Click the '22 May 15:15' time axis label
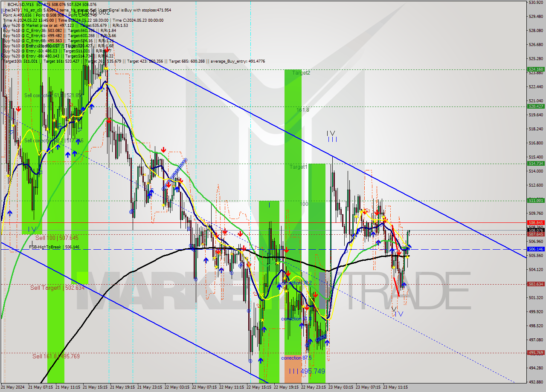The image size is (546, 392). tap(258, 388)
